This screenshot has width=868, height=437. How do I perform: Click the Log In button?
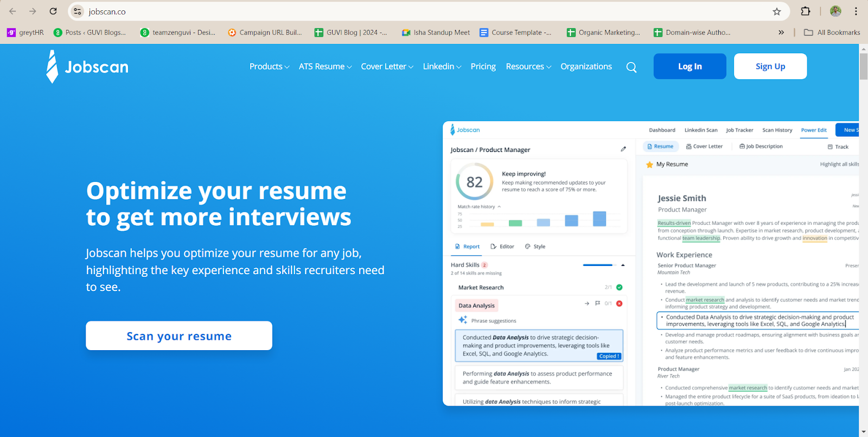[x=690, y=66]
